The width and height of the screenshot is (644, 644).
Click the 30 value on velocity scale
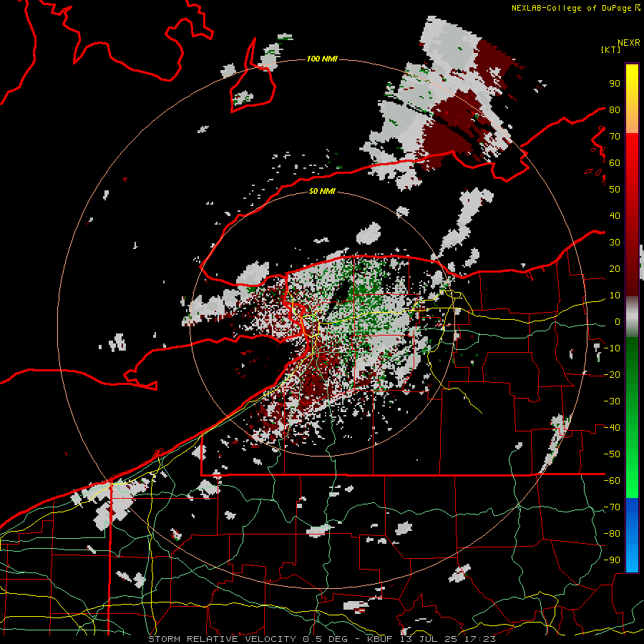click(x=615, y=243)
